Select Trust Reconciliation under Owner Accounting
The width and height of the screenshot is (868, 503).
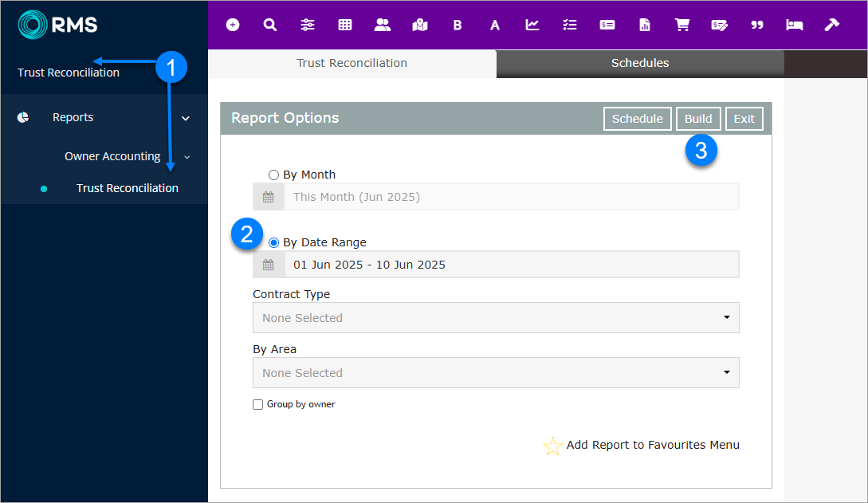tap(128, 188)
